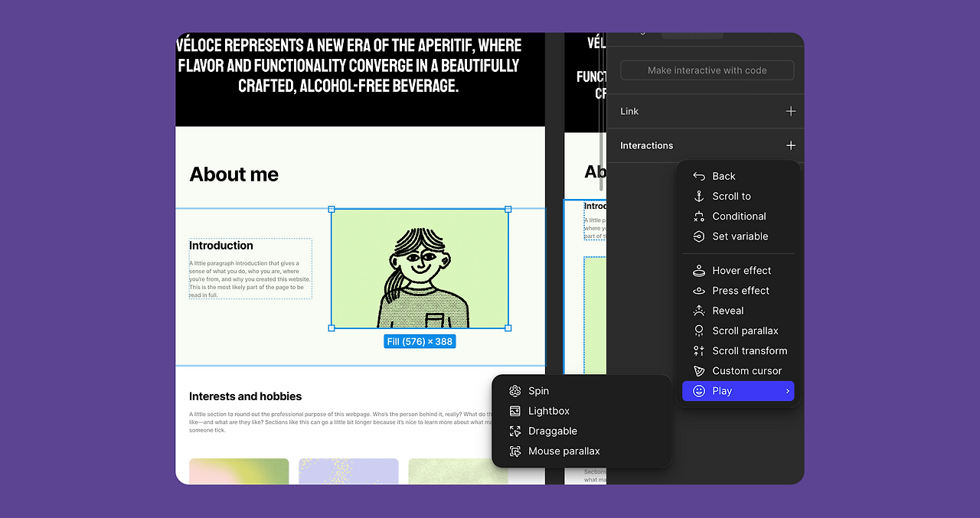Click the Back arrow icon in menu
The height and width of the screenshot is (518, 980).
tap(698, 176)
